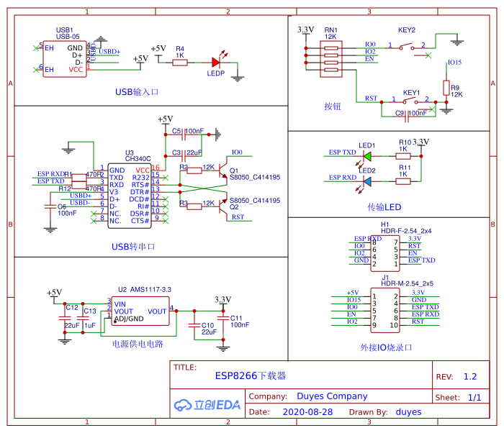504x433 pixels.
Task: Select resistor R3 12K
Action: (194, 206)
